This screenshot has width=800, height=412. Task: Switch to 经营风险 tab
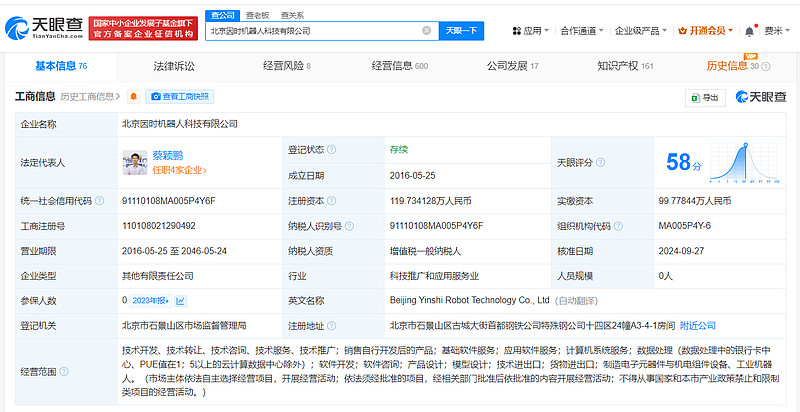[287, 66]
